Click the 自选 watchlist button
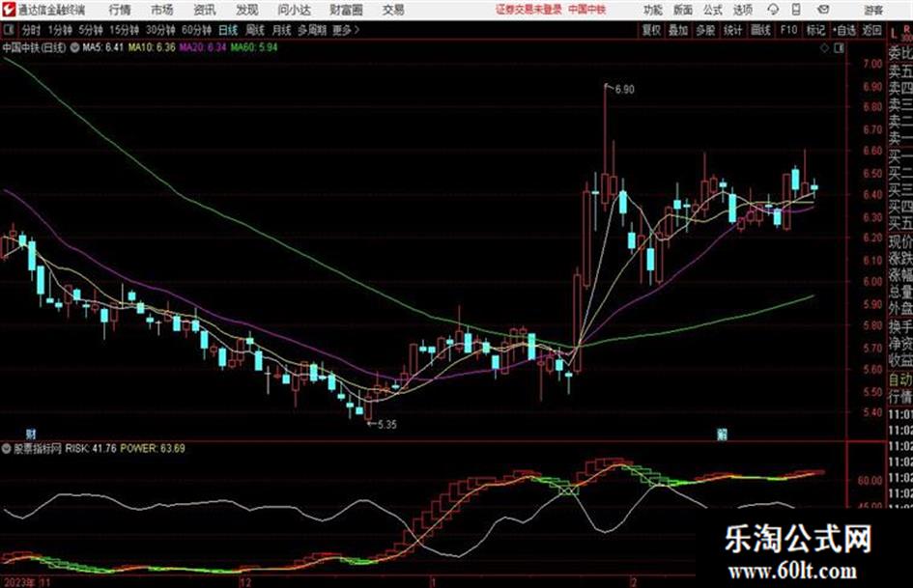913x588 pixels. click(843, 30)
